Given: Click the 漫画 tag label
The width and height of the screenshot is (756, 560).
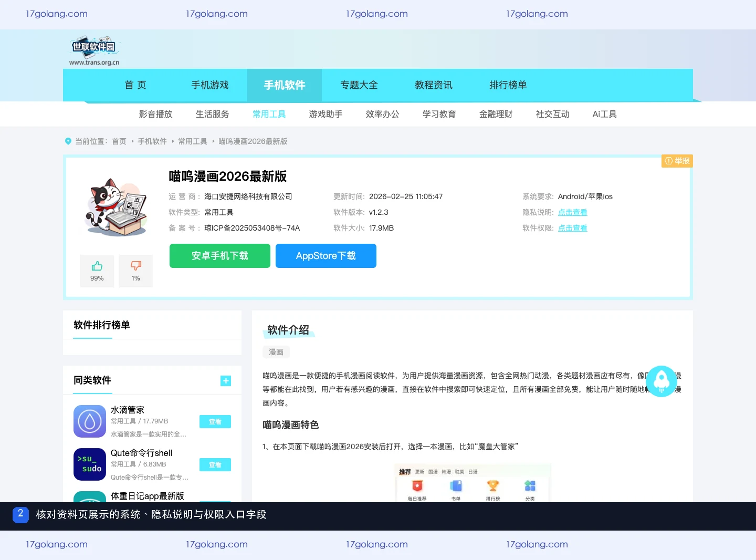Looking at the screenshot, I should coord(276,352).
